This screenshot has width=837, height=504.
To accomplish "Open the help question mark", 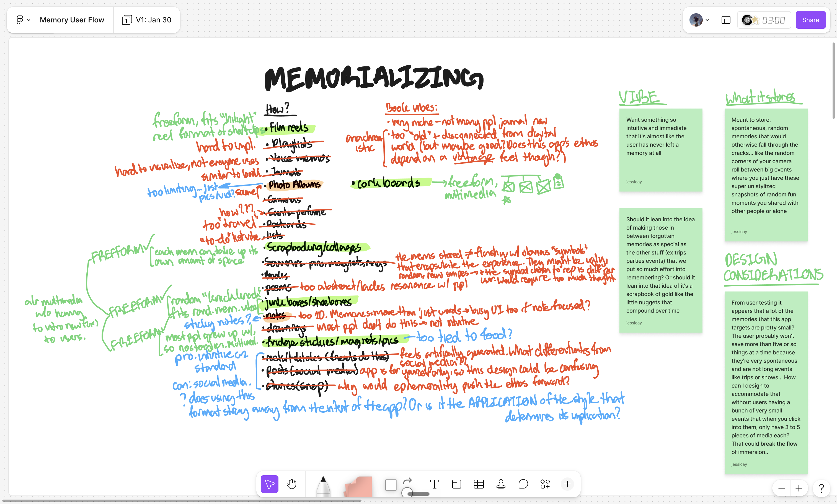I will pos(821,489).
